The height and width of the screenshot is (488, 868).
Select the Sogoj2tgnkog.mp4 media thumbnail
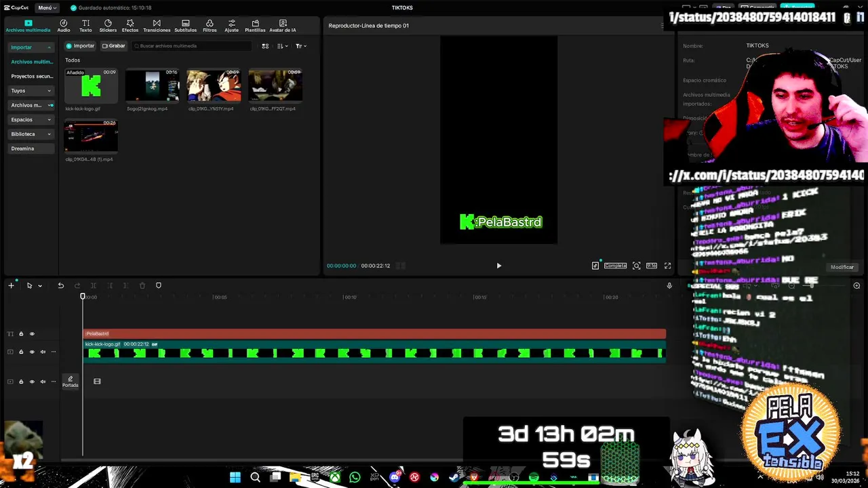click(x=153, y=85)
